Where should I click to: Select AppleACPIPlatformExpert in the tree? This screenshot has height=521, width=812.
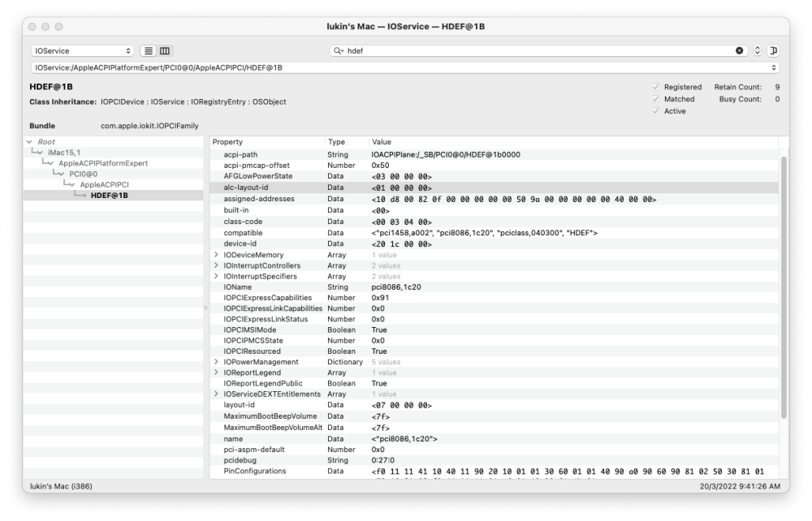(x=103, y=163)
